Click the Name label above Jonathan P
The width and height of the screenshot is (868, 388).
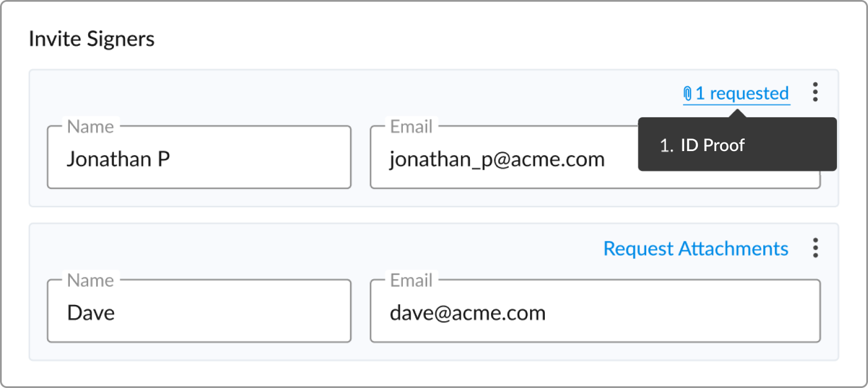point(91,126)
